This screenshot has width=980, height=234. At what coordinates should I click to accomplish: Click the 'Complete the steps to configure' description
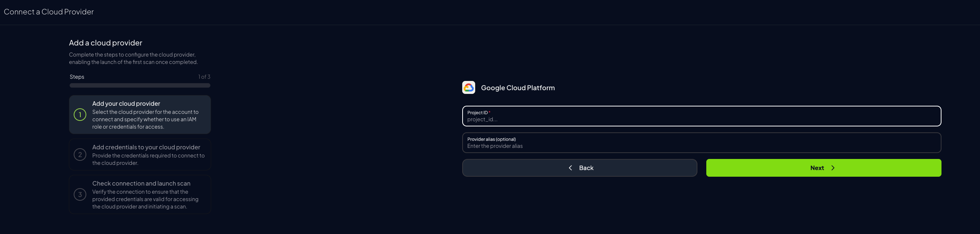pyautogui.click(x=133, y=58)
